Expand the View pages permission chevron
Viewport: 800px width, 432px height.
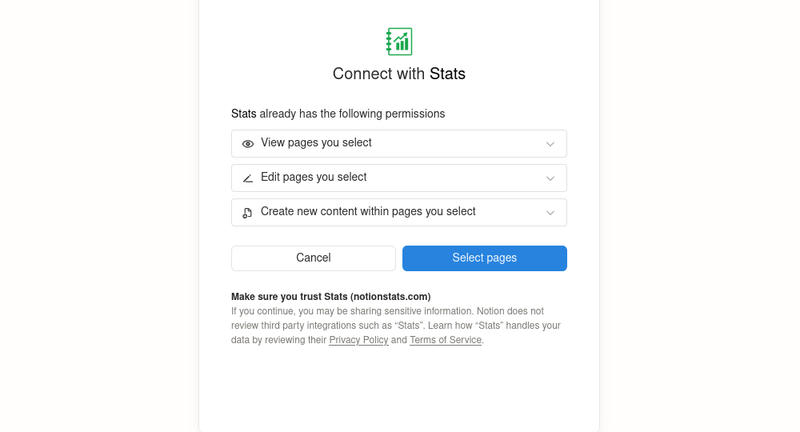(x=550, y=144)
